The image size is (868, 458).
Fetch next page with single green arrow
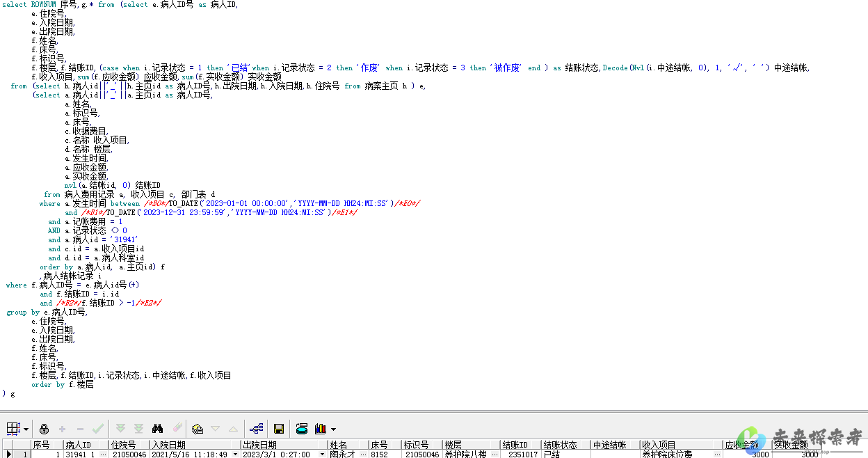pyautogui.click(x=121, y=429)
